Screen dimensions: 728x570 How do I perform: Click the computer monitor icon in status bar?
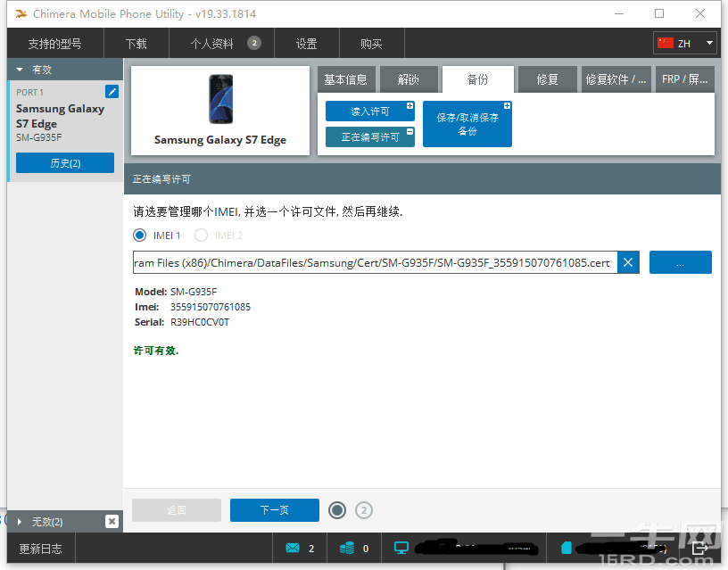(x=401, y=548)
